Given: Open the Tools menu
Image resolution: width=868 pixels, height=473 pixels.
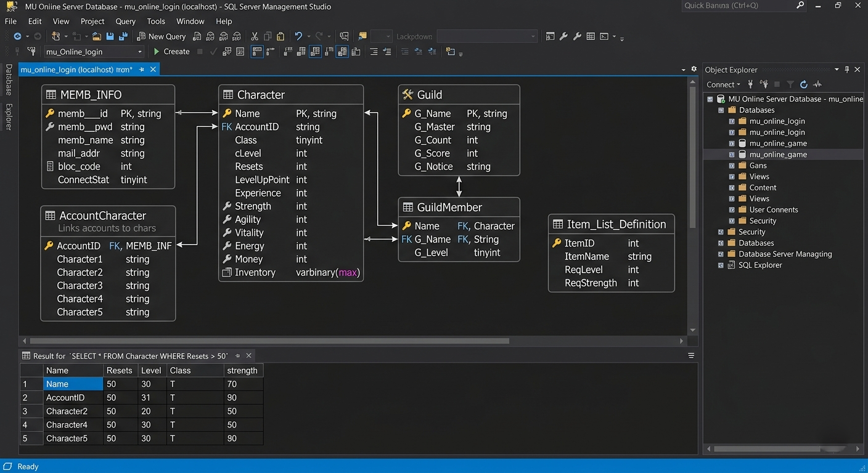Looking at the screenshot, I should [156, 21].
